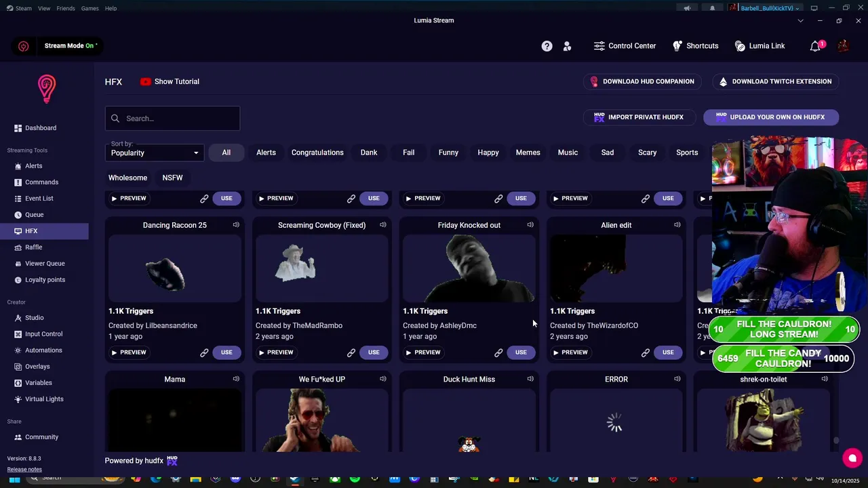
Task: Copy link icon for Screaming Cowboy (Fixed)
Action: click(x=351, y=352)
